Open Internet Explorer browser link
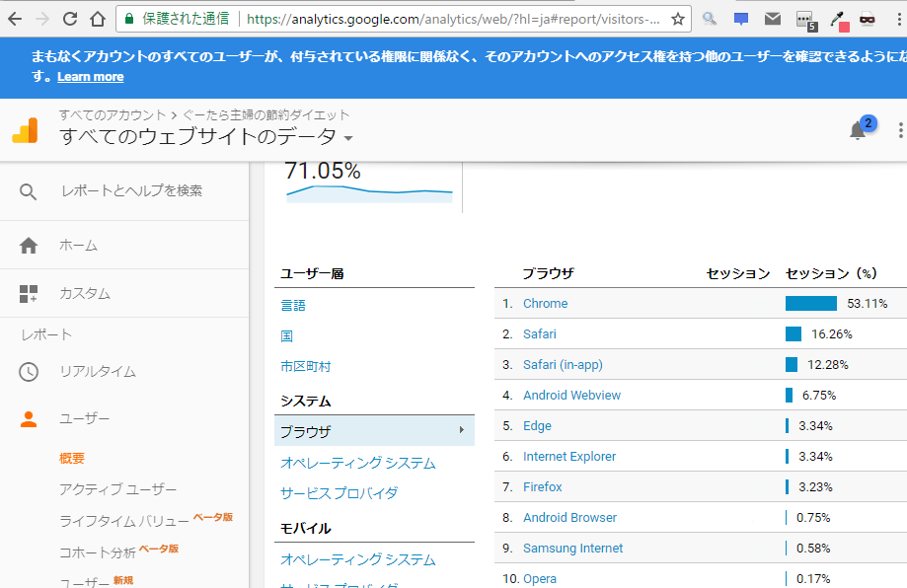The image size is (907, 588). coord(569,456)
